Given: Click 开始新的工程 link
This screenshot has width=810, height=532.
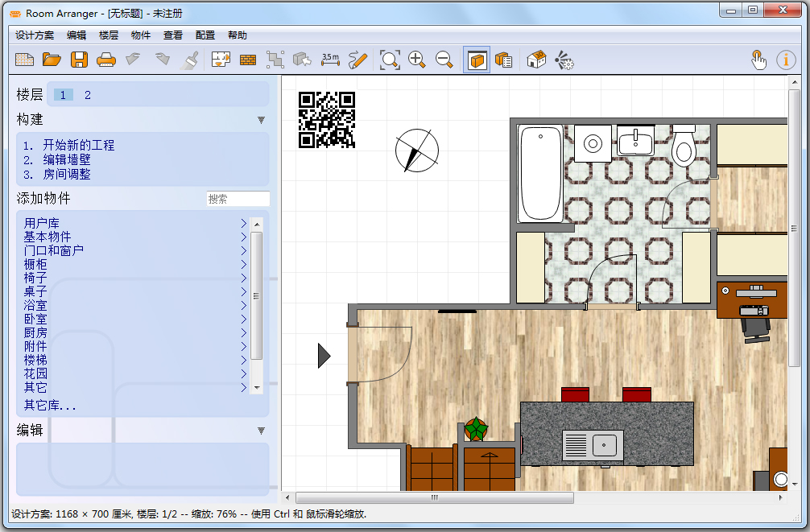Looking at the screenshot, I should click(x=79, y=145).
